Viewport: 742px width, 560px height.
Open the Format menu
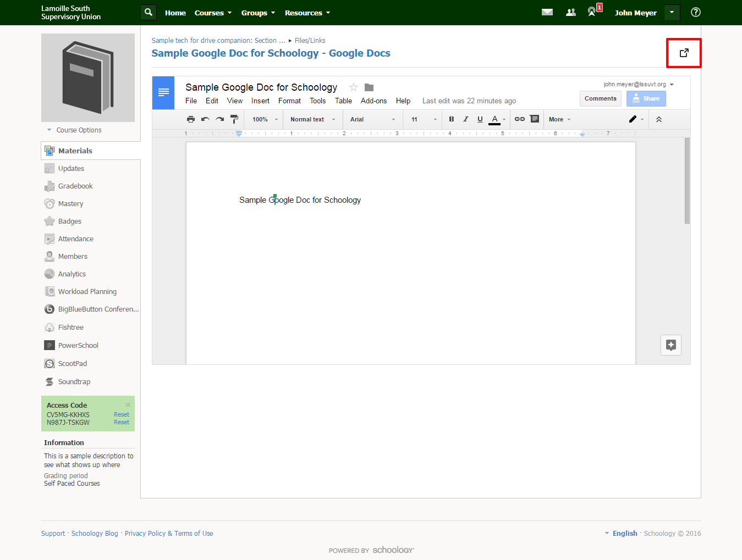pyautogui.click(x=289, y=101)
